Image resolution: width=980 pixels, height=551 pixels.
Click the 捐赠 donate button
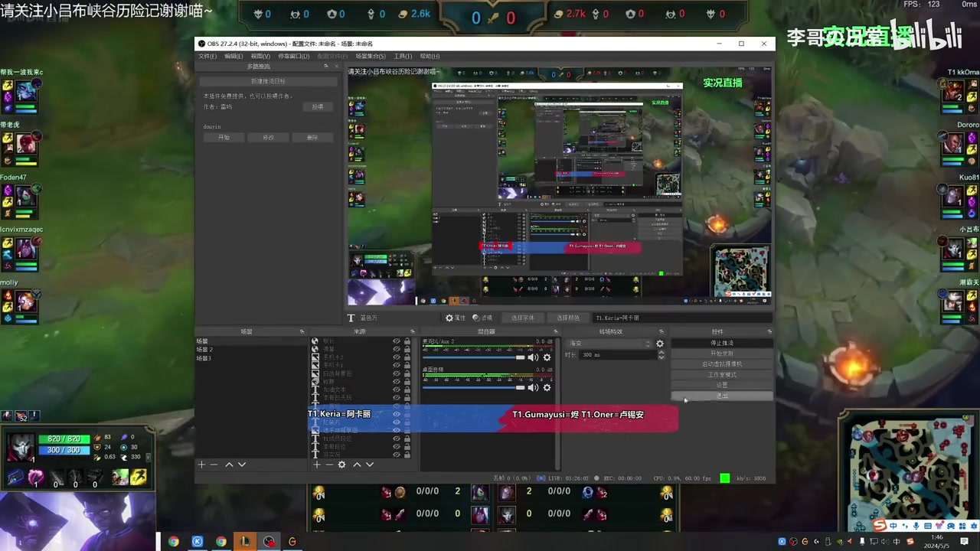point(318,106)
